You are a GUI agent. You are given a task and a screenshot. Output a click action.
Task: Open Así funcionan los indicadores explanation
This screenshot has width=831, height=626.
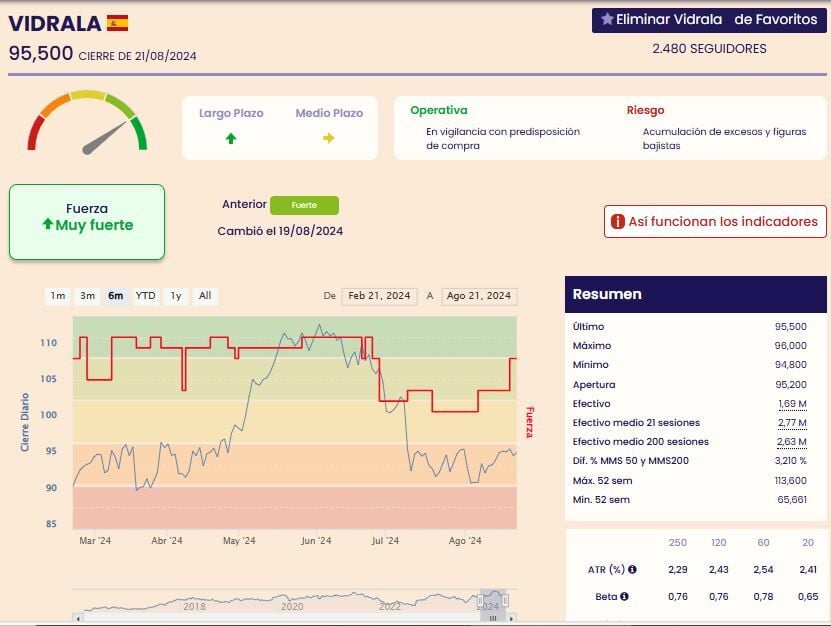[715, 222]
